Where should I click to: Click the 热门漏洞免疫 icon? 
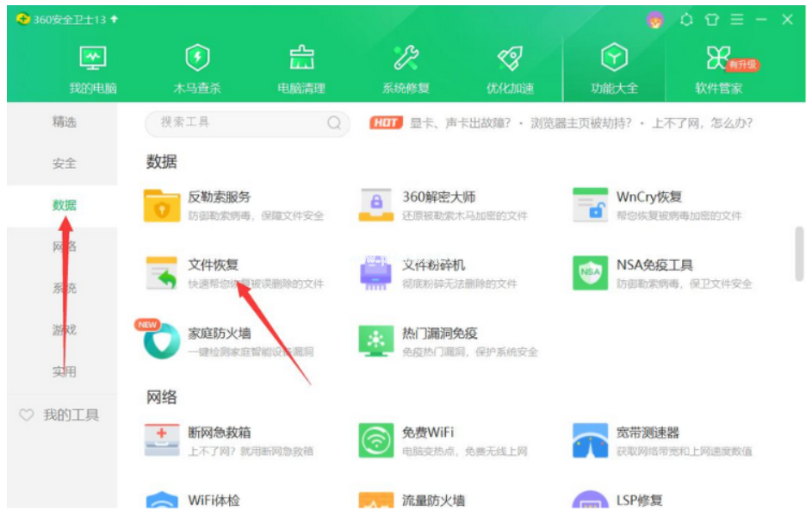375,341
